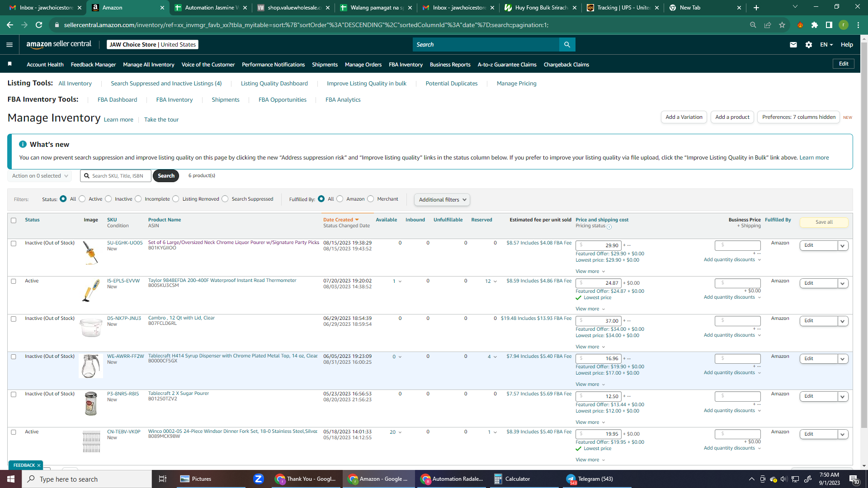
Task: Click the Take the tour link
Action: pyautogui.click(x=161, y=120)
